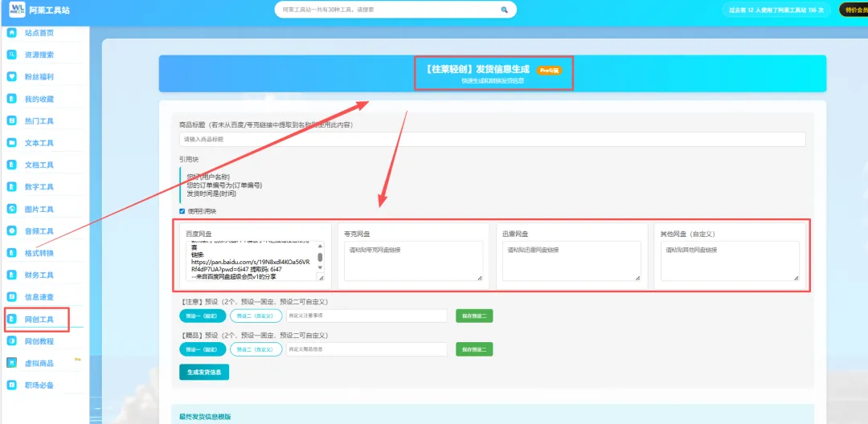Click the 资源搜索 sidebar icon
Image resolution: width=868 pixels, height=424 pixels.
tap(11, 55)
